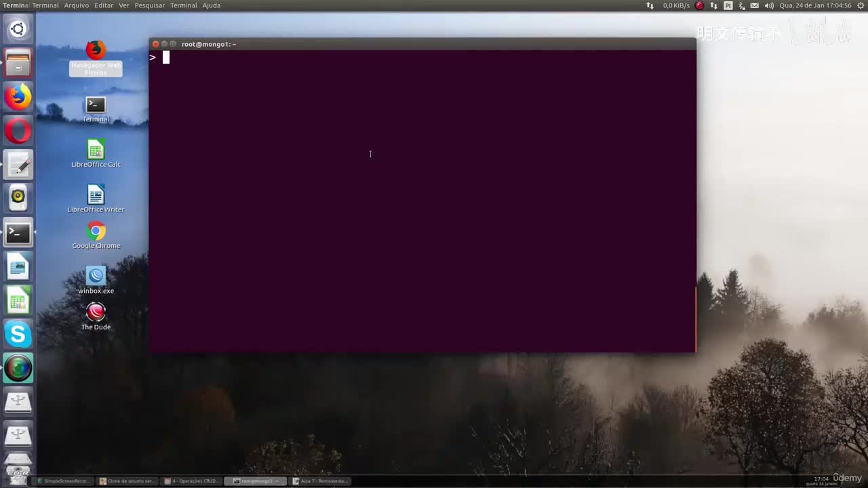Open Navegador Web Firefox desktop shortcut
This screenshot has height=488, width=868.
click(96, 58)
